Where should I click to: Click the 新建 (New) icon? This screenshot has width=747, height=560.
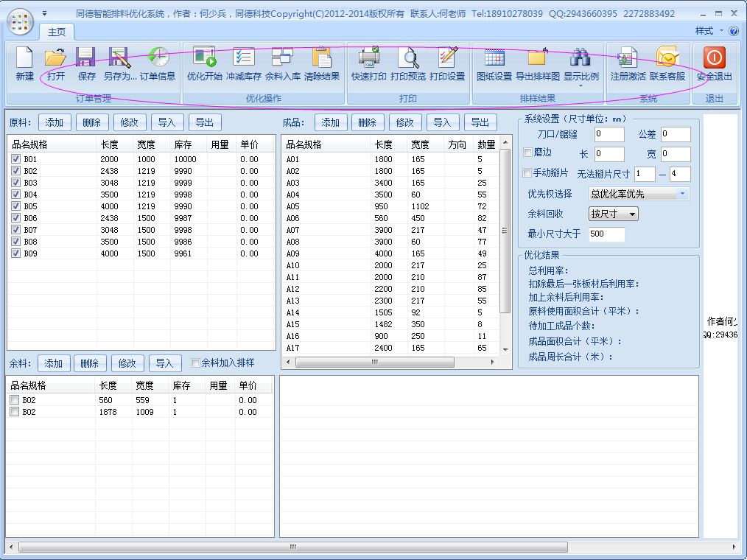(24, 58)
